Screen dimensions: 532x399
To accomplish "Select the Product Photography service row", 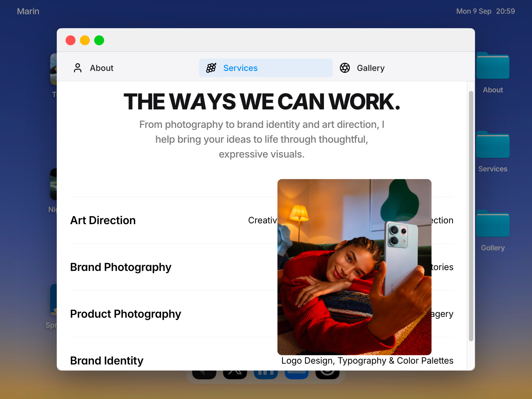I will 262,314.
